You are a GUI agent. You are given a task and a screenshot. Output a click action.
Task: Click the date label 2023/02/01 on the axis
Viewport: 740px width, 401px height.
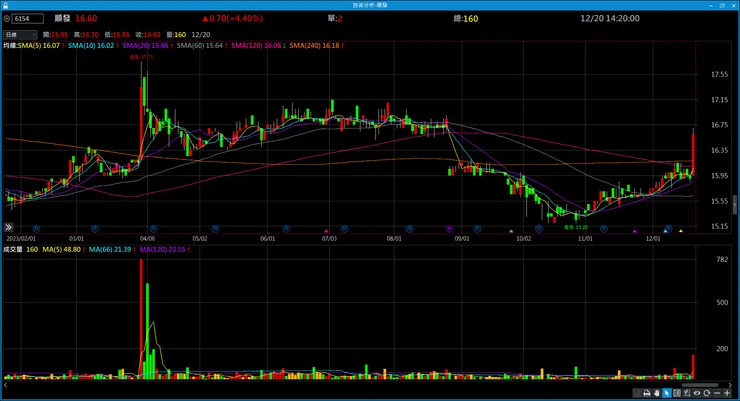pyautogui.click(x=21, y=239)
